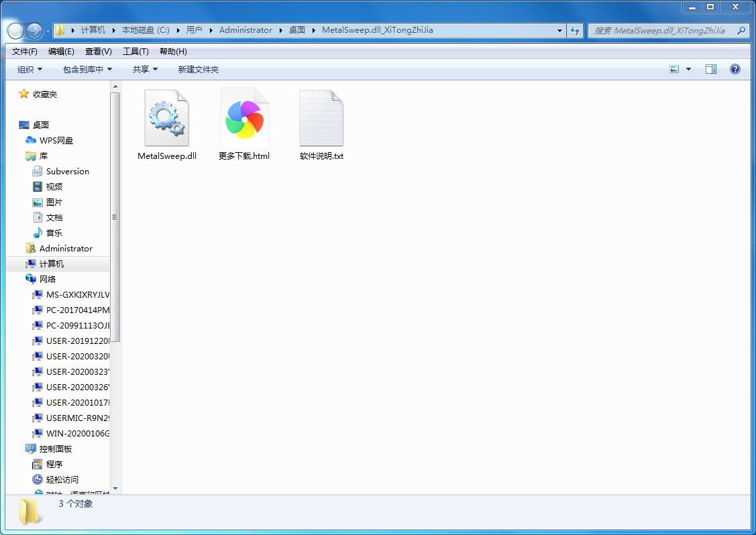756x535 pixels.
Task: Click the Forward navigation arrow button
Action: pyautogui.click(x=34, y=31)
